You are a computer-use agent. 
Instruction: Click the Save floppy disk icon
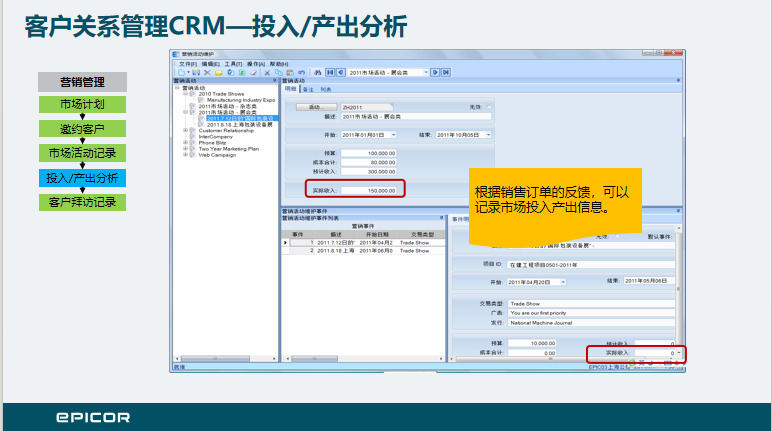(196, 72)
